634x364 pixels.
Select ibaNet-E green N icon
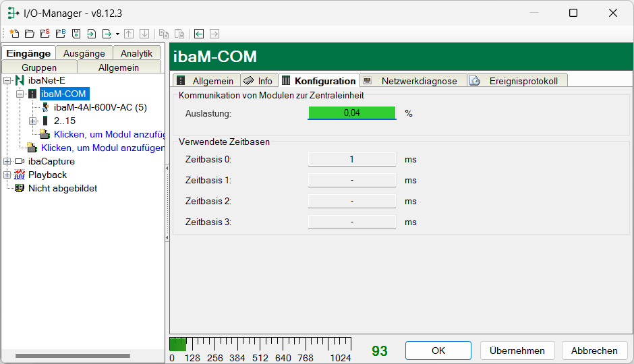click(20, 80)
